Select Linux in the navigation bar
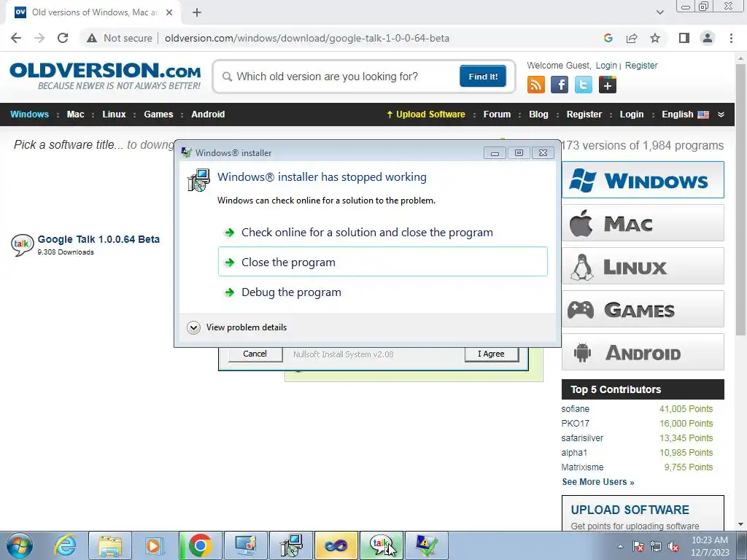Viewport: 747px width, 560px height. [x=114, y=114]
